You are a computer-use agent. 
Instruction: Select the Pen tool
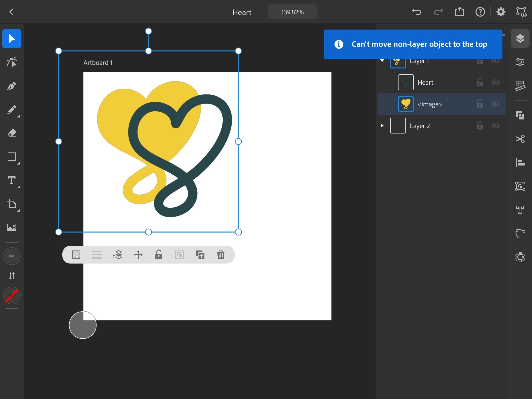12,86
